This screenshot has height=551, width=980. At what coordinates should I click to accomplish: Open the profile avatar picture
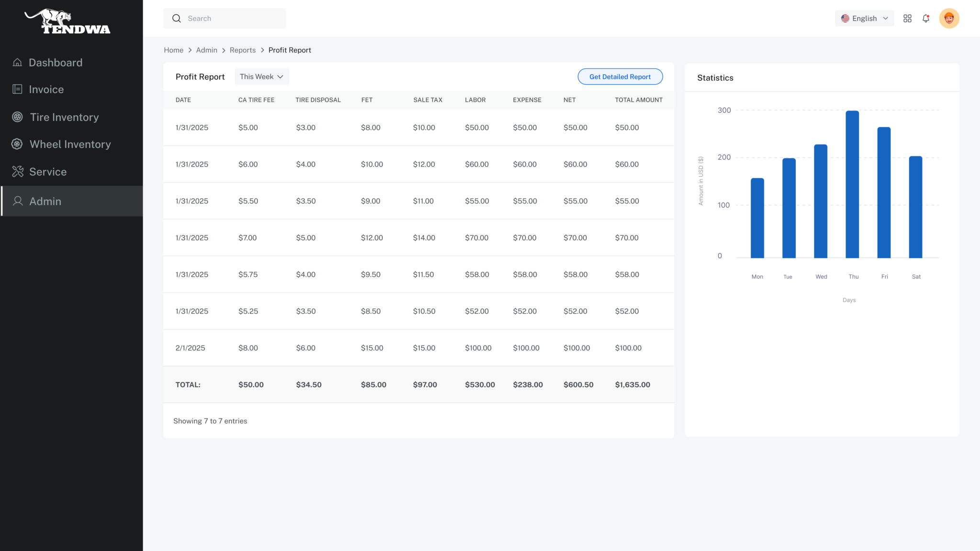point(949,18)
